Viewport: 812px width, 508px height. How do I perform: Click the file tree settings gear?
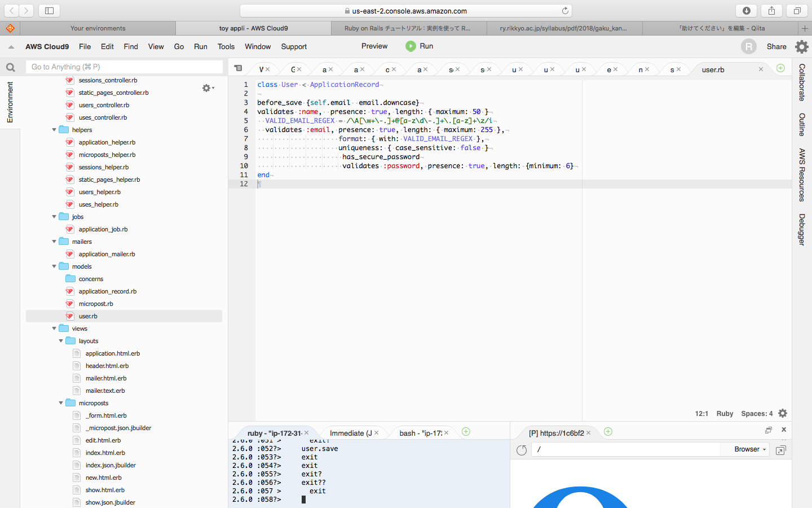point(207,88)
